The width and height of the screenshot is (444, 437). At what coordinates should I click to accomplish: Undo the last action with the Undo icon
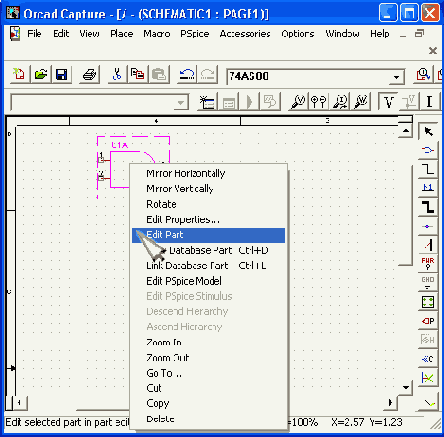187,74
